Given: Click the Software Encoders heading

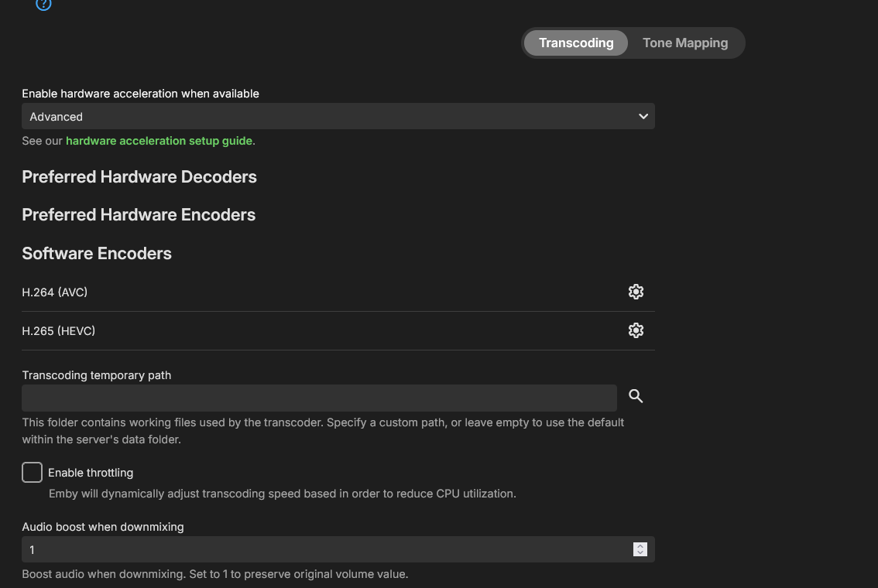Looking at the screenshot, I should point(96,253).
